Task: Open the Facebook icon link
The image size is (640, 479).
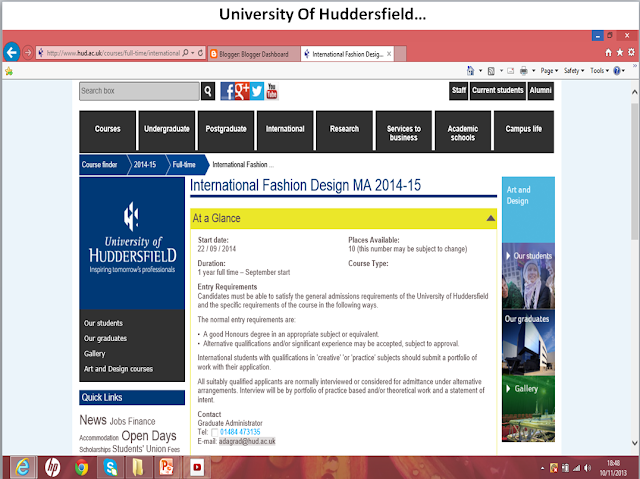Action: coord(227,91)
